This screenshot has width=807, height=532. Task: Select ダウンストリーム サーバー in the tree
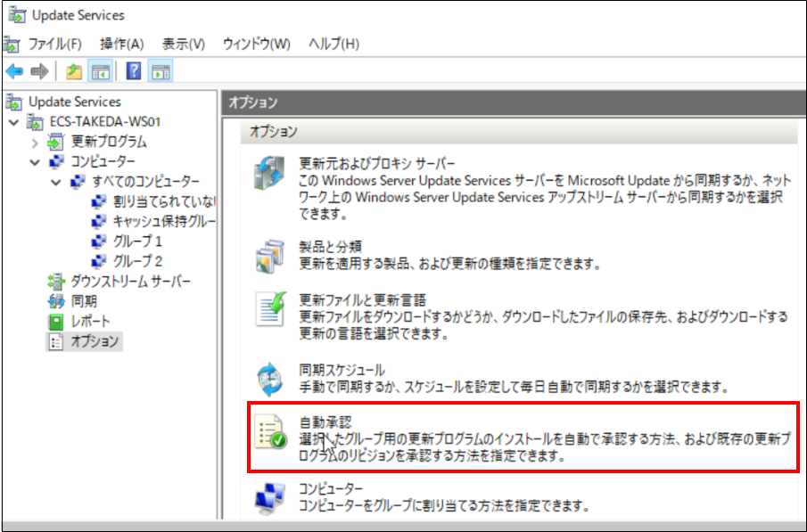point(131,282)
